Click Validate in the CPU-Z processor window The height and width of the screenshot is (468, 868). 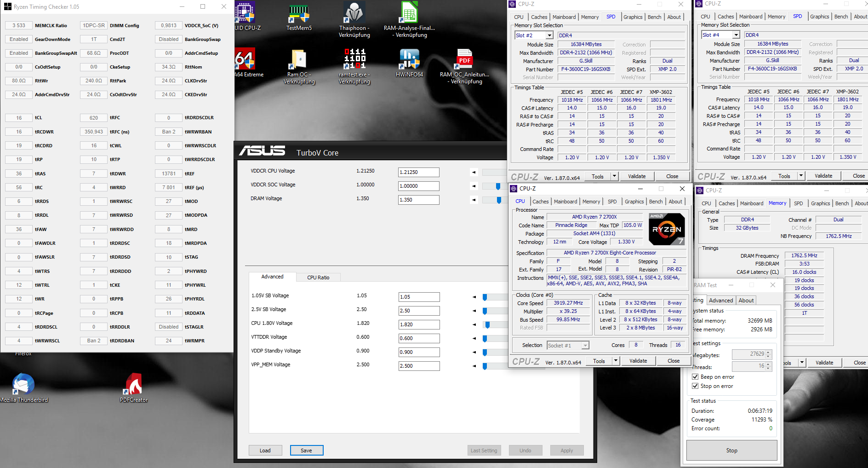click(638, 361)
